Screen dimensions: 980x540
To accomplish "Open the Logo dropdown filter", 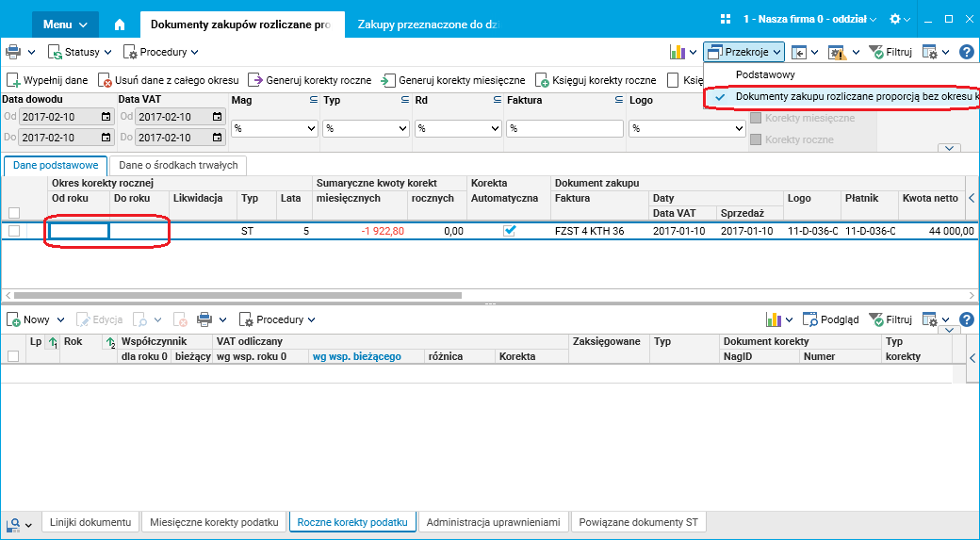I will (x=687, y=128).
